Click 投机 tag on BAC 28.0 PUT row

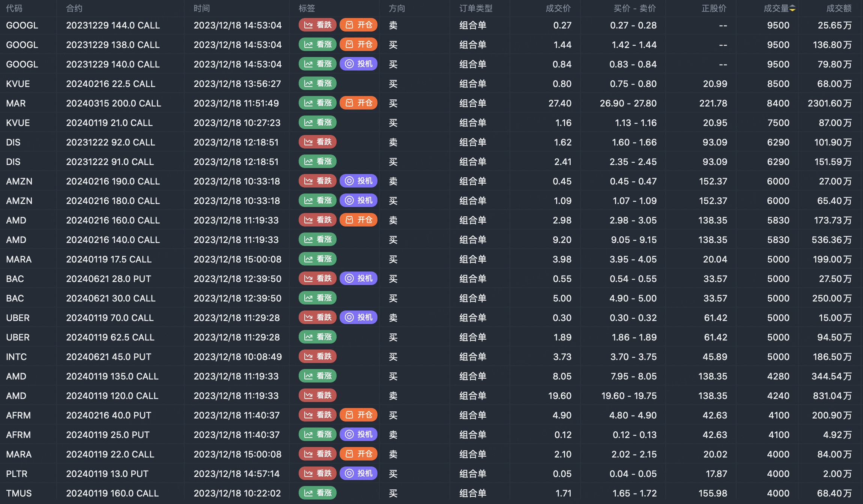(358, 279)
